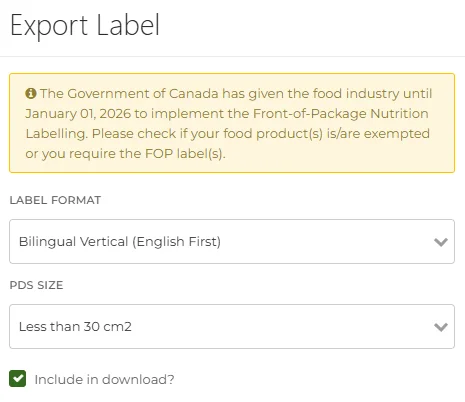Click the "January 01, 2026" date in the notice
The width and height of the screenshot is (465, 402).
tap(78, 114)
